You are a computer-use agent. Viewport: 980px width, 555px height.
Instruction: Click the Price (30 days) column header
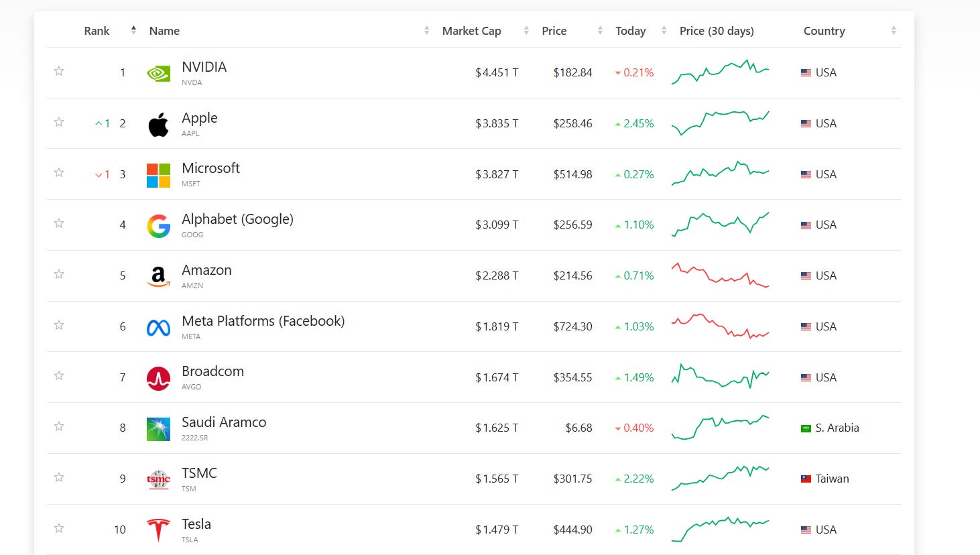coord(717,31)
